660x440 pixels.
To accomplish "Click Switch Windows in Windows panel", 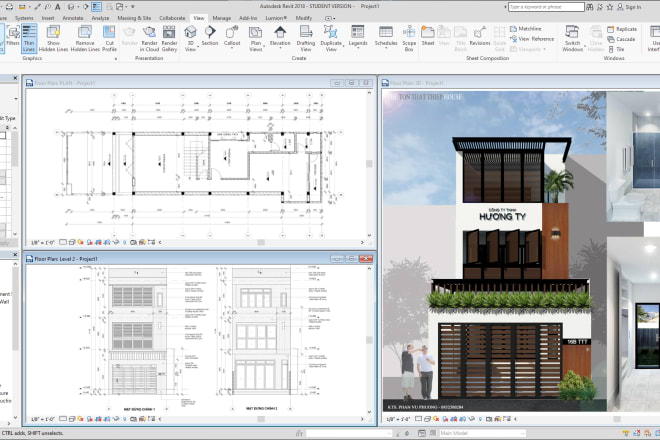I will (x=572, y=38).
